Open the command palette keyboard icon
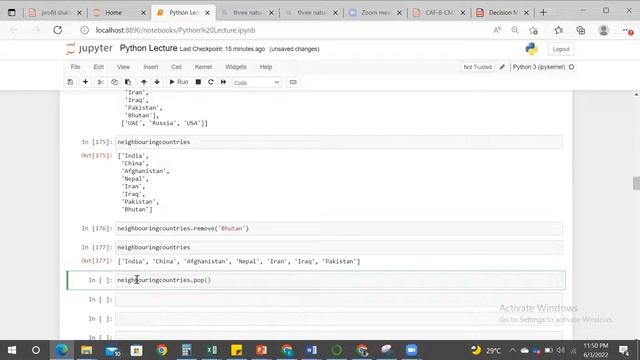Viewport: 640px width, 360px height. tap(293, 82)
